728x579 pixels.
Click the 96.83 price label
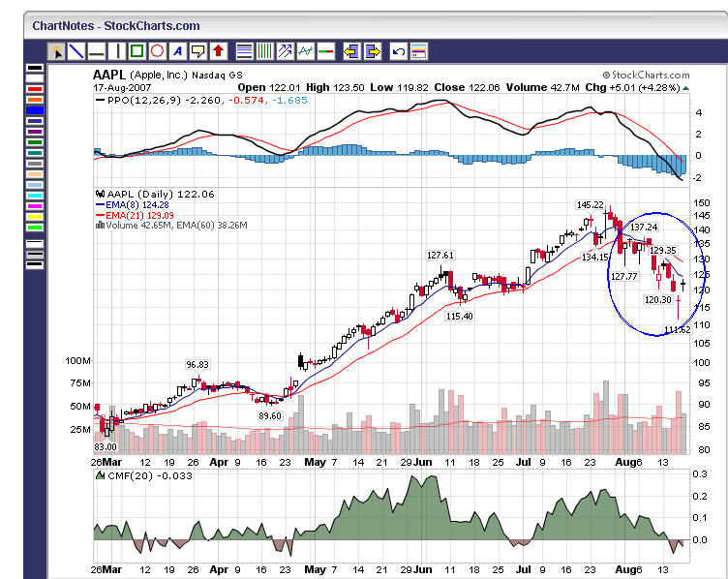pyautogui.click(x=197, y=365)
